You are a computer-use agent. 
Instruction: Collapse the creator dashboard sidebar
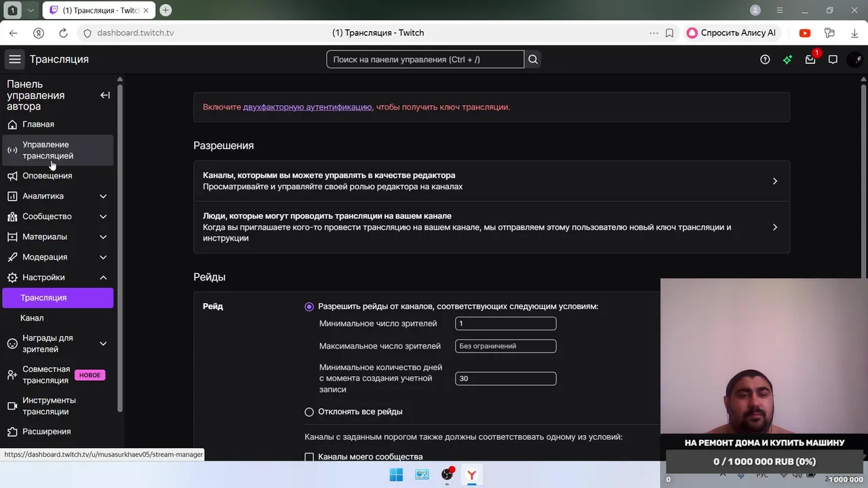tap(105, 96)
